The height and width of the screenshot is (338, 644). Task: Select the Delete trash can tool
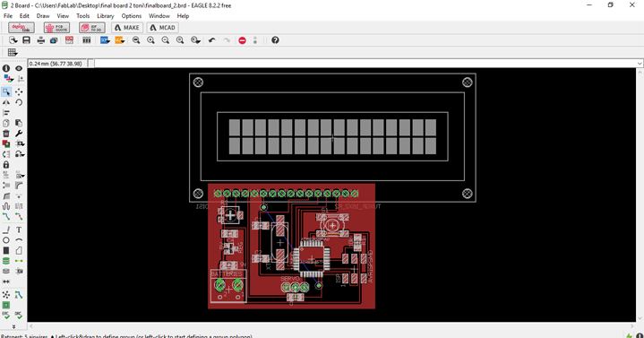(x=6, y=134)
